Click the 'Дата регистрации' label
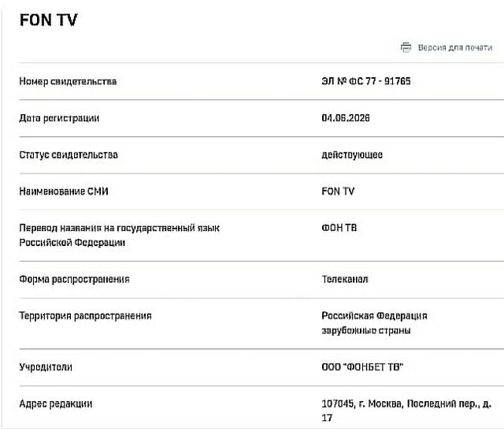 59,118
